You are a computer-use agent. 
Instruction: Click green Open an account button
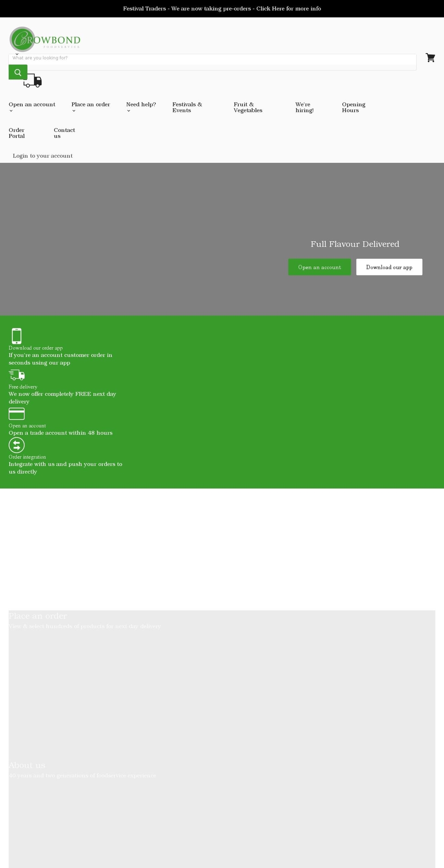[320, 267]
